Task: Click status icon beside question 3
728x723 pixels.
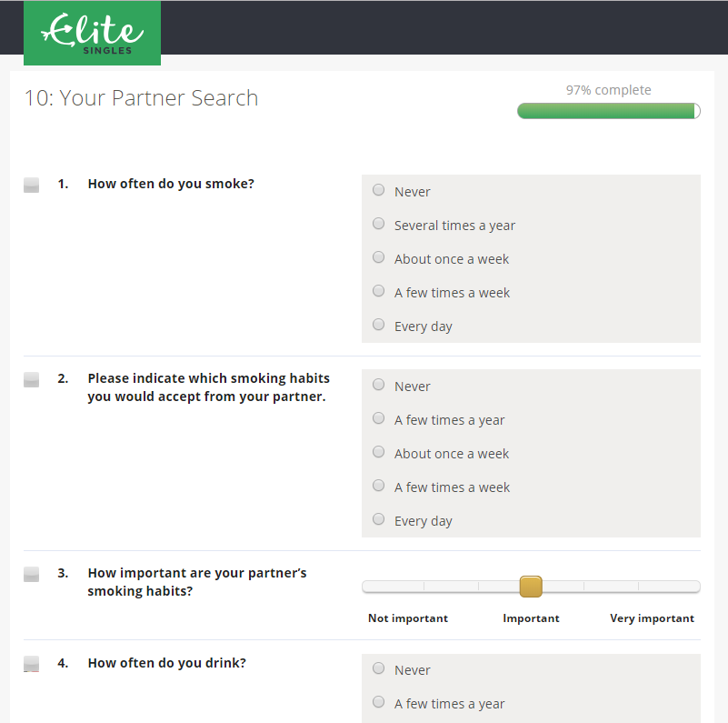Action: 31,574
